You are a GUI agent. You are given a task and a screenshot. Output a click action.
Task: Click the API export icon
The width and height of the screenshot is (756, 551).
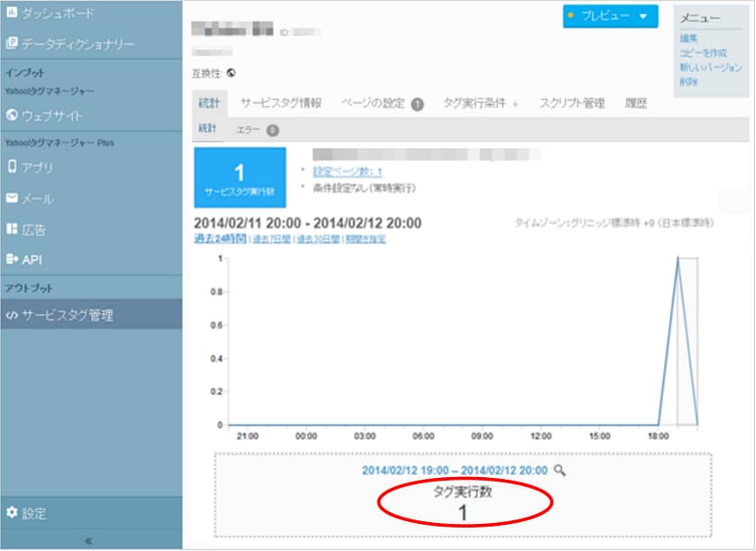point(12,260)
